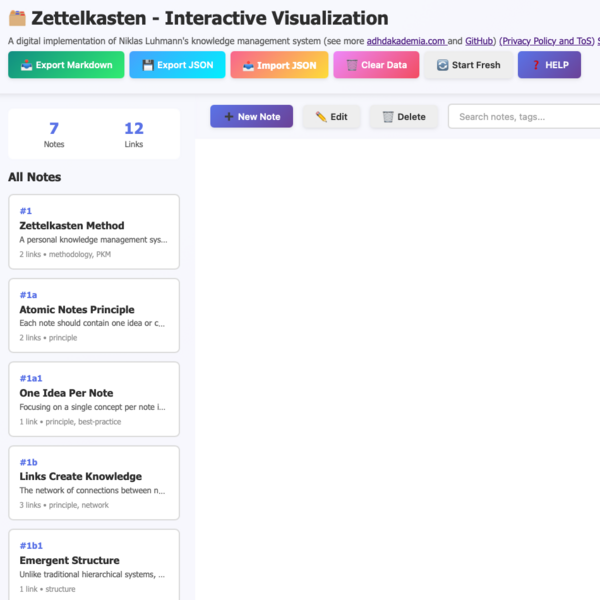This screenshot has height=600, width=600.
Task: Click the 'methodology, PKM' tags line
Action: point(80,254)
